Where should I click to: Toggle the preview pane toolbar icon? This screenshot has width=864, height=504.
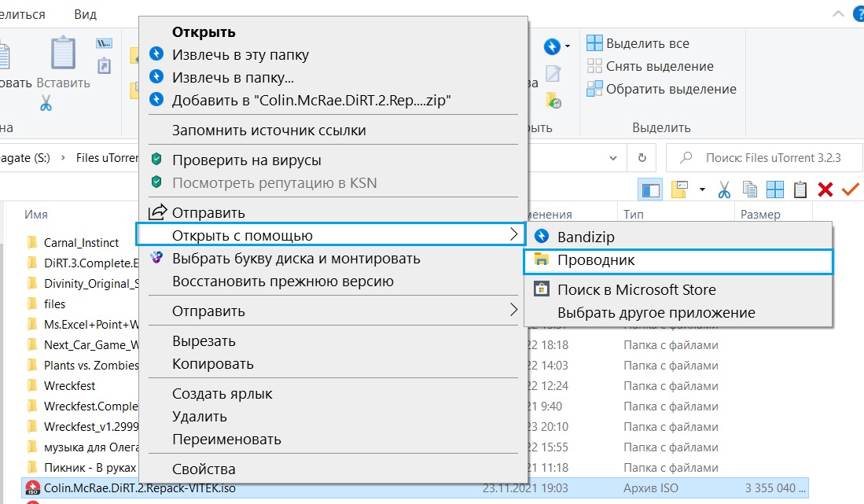point(650,190)
